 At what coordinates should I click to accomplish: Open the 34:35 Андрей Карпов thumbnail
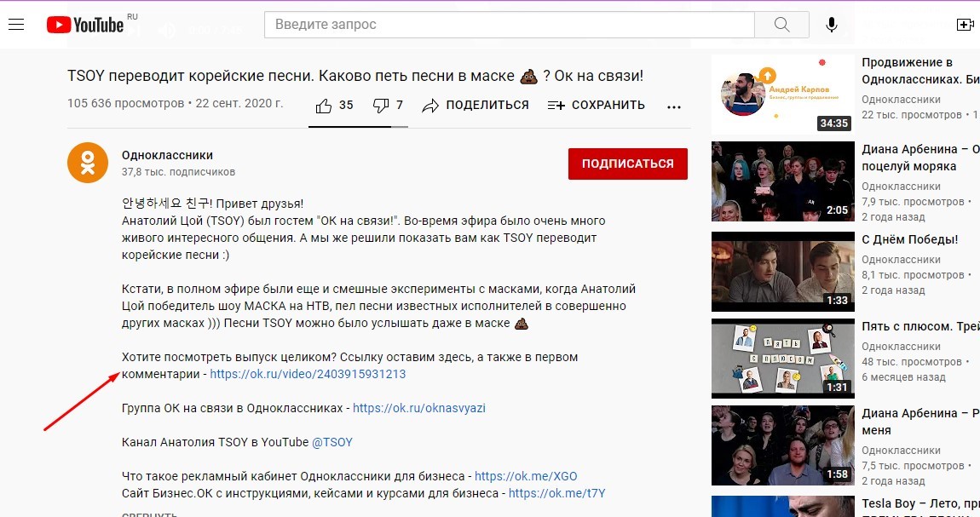tap(782, 94)
